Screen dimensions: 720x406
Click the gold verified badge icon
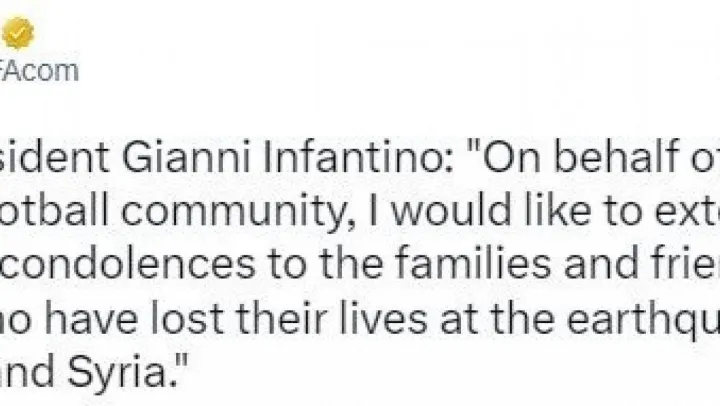18,35
